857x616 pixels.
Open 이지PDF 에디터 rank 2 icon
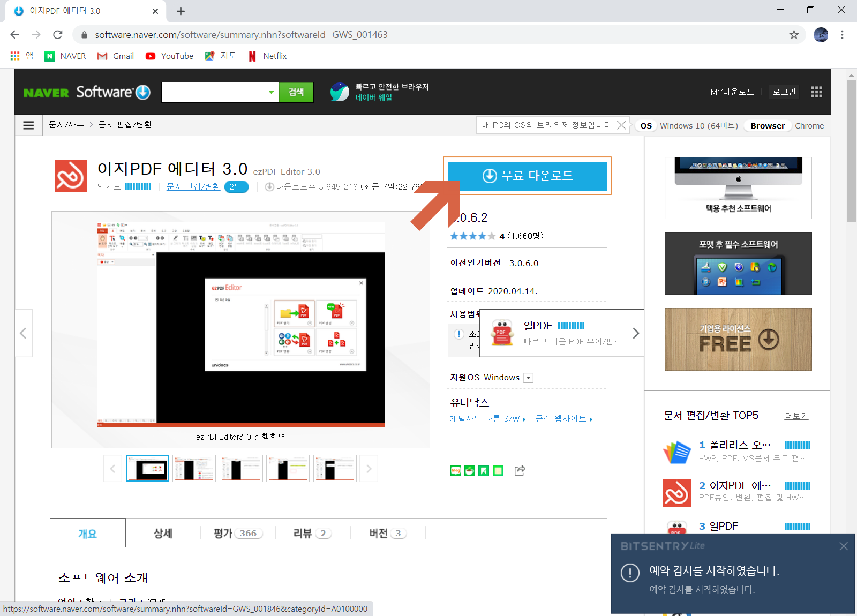pos(677,492)
